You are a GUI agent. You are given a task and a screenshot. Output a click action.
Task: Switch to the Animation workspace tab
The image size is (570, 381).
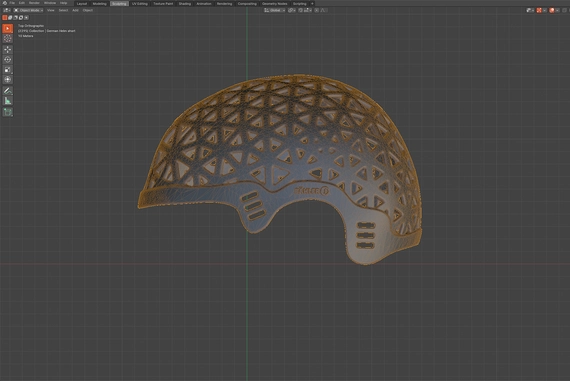coord(204,4)
